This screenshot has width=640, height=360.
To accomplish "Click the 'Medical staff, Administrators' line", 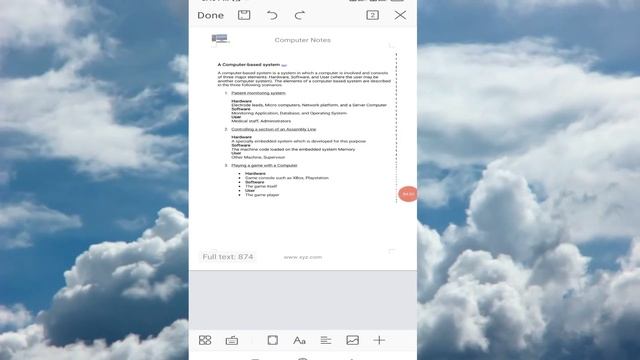I will pos(261,121).
